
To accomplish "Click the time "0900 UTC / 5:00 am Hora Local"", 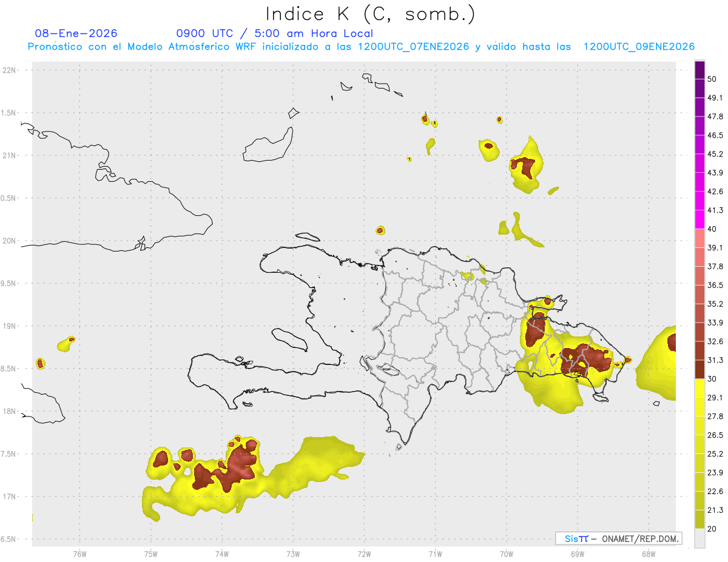I will tap(274, 33).
